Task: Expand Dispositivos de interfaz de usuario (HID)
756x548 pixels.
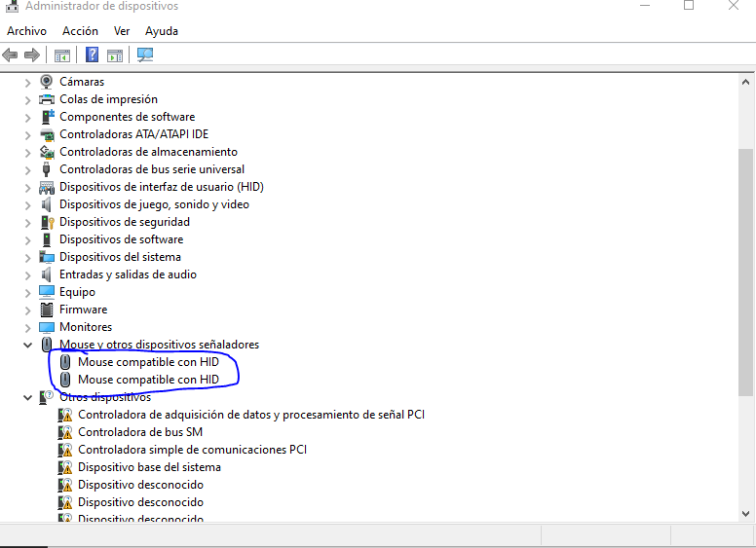Action: pyautogui.click(x=27, y=187)
